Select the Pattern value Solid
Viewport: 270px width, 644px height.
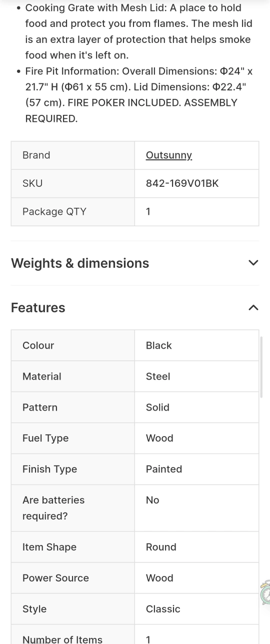point(157,407)
